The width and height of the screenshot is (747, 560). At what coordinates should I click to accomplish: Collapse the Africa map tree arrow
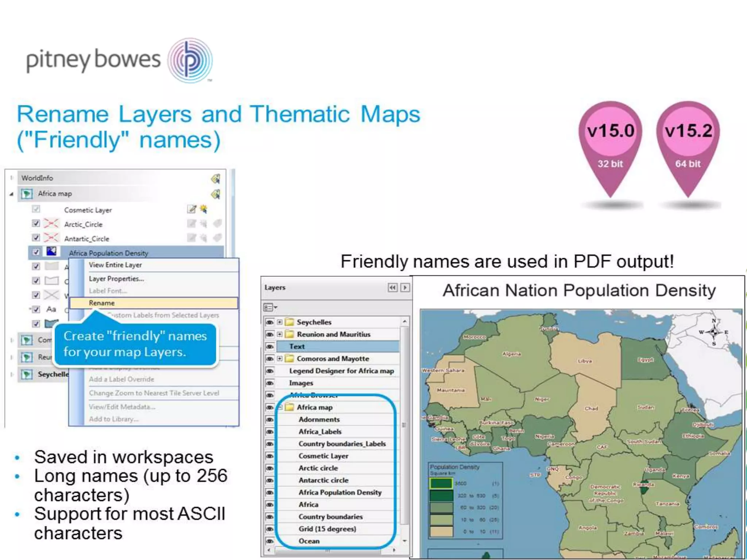pos(11,194)
